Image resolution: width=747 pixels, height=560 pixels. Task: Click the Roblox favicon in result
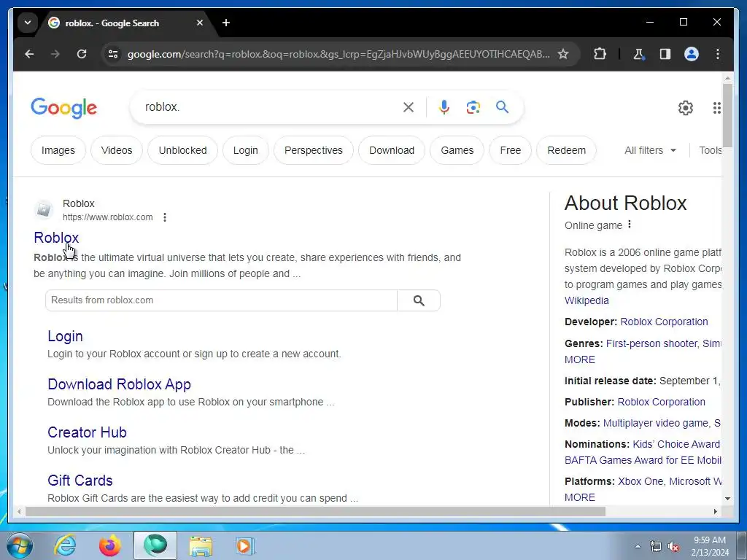click(x=44, y=209)
